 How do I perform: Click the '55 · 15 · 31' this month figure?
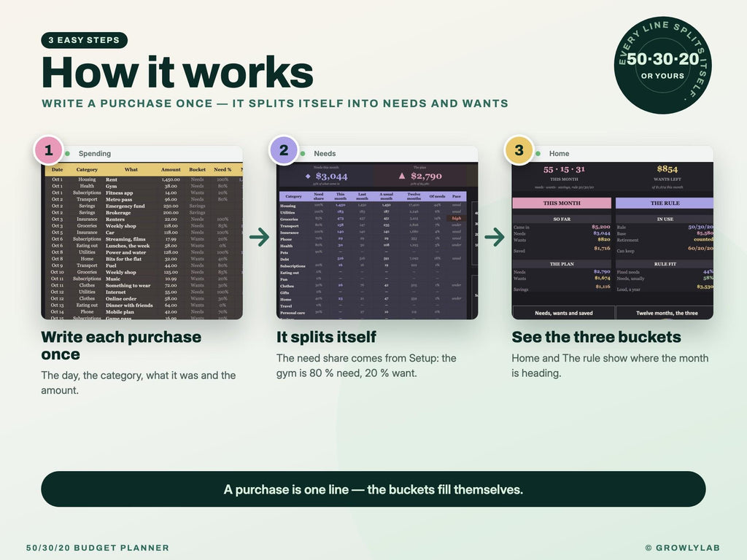pyautogui.click(x=564, y=169)
